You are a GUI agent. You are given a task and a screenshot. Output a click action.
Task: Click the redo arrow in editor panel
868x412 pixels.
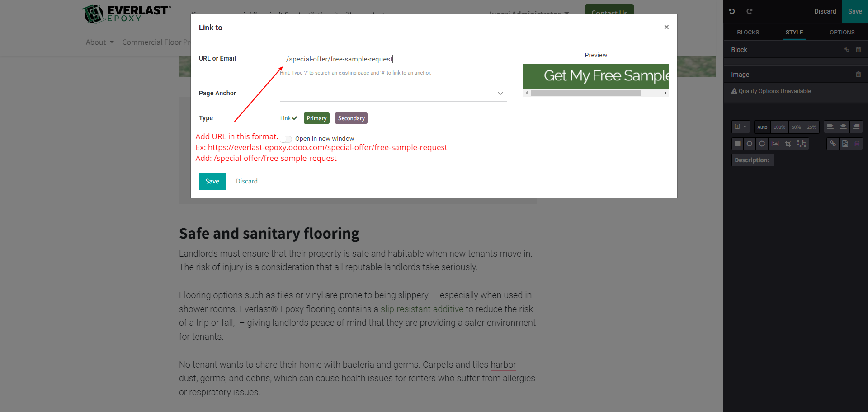pos(749,11)
